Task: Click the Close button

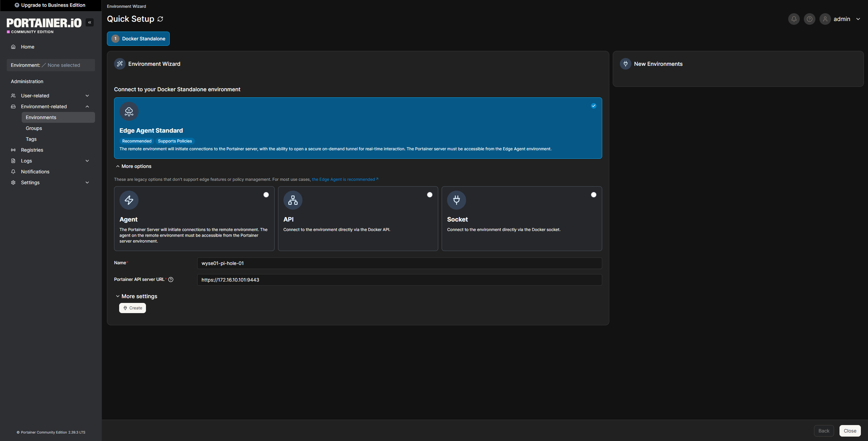Action: (x=850, y=431)
